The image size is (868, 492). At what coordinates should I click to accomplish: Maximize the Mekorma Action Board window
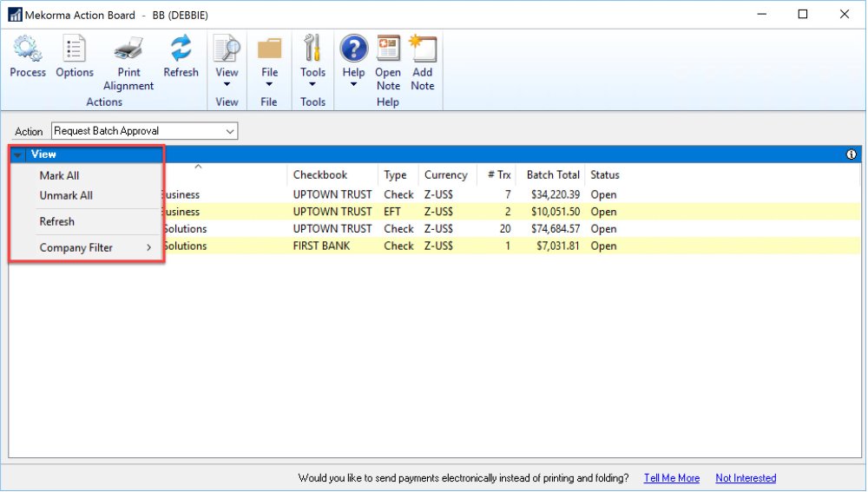pos(803,15)
